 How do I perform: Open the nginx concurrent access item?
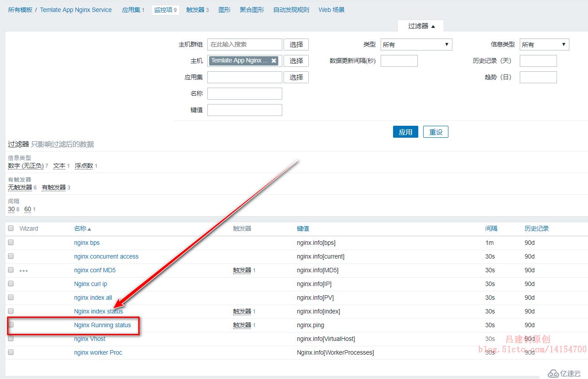coord(106,256)
